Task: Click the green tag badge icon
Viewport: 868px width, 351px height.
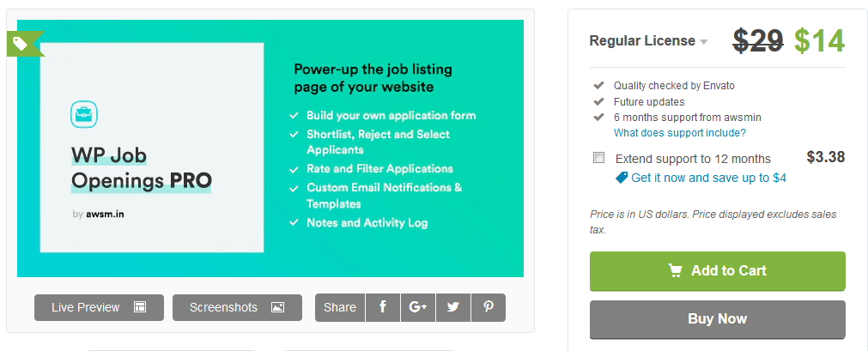Action: click(21, 42)
